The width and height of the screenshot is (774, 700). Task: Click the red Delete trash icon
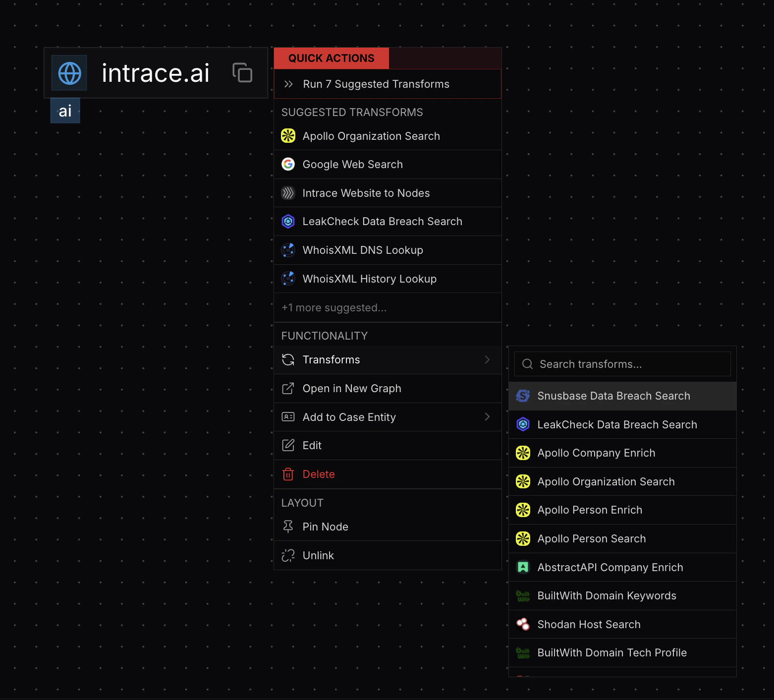pyautogui.click(x=288, y=474)
